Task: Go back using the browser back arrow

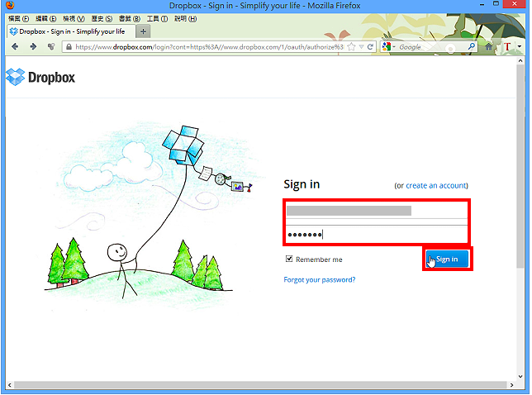Action: 15,46
